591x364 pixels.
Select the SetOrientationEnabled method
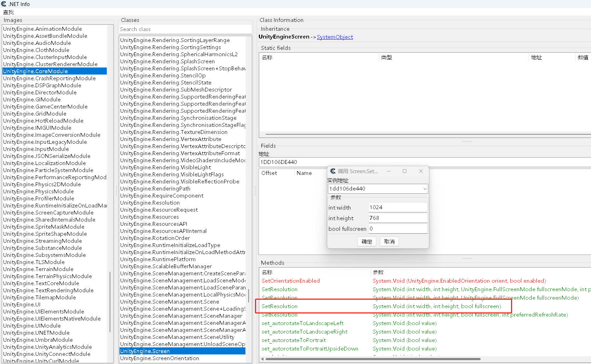tap(291, 281)
